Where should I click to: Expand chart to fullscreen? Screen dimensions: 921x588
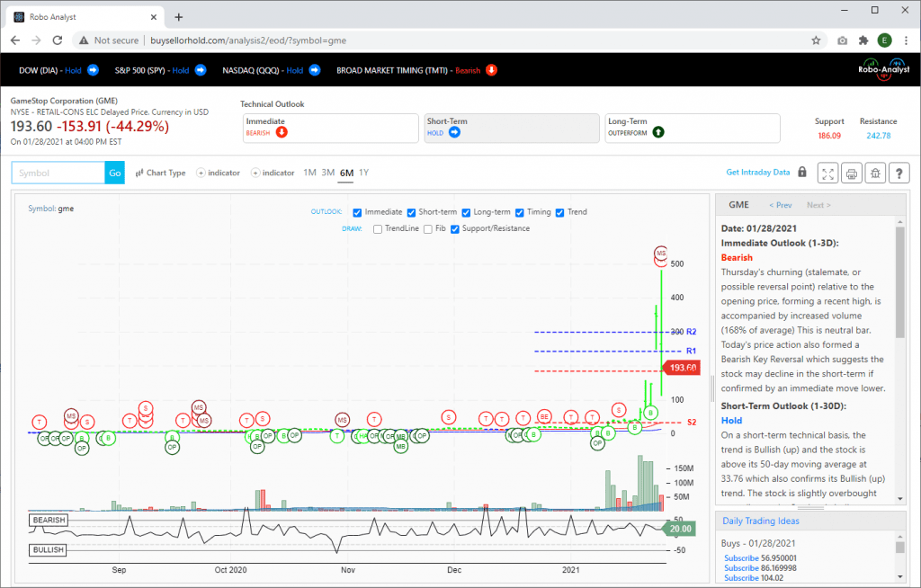coord(827,174)
